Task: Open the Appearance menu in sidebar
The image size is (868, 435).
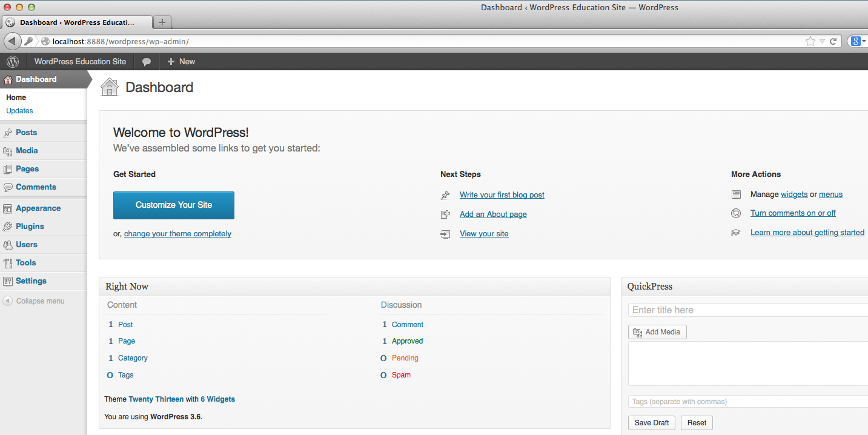Action: pos(38,208)
